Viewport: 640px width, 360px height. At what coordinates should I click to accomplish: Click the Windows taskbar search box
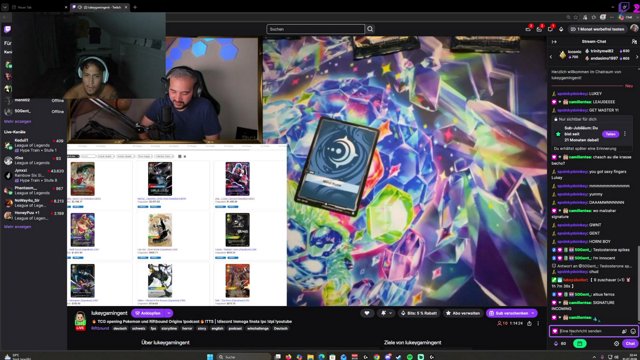click(x=243, y=357)
